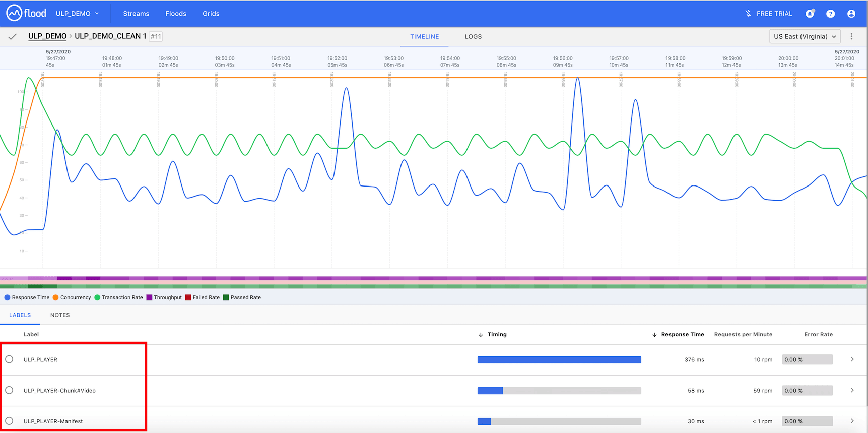The image size is (868, 433).
Task: Click the checkmark status icon beside ULP_DEMO
Action: tap(13, 36)
